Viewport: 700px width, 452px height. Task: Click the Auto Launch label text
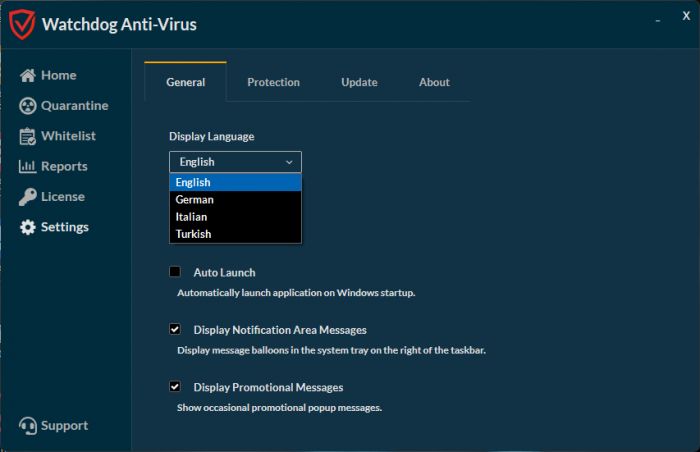pyautogui.click(x=225, y=272)
